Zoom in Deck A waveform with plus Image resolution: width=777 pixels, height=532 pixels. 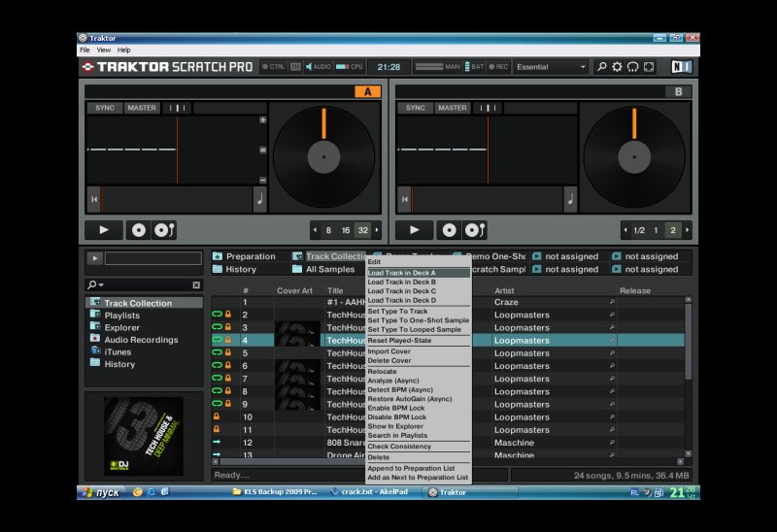tap(262, 119)
